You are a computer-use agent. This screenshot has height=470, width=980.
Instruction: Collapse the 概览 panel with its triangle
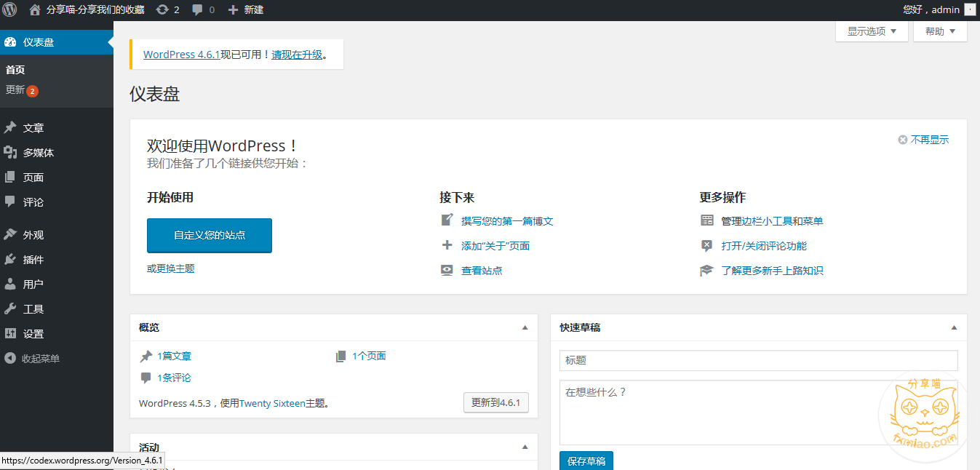(x=525, y=327)
